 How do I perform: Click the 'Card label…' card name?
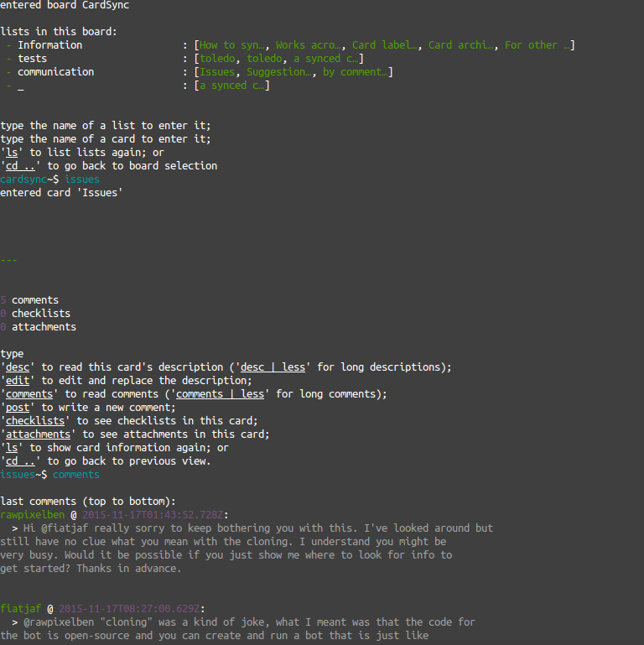click(385, 45)
